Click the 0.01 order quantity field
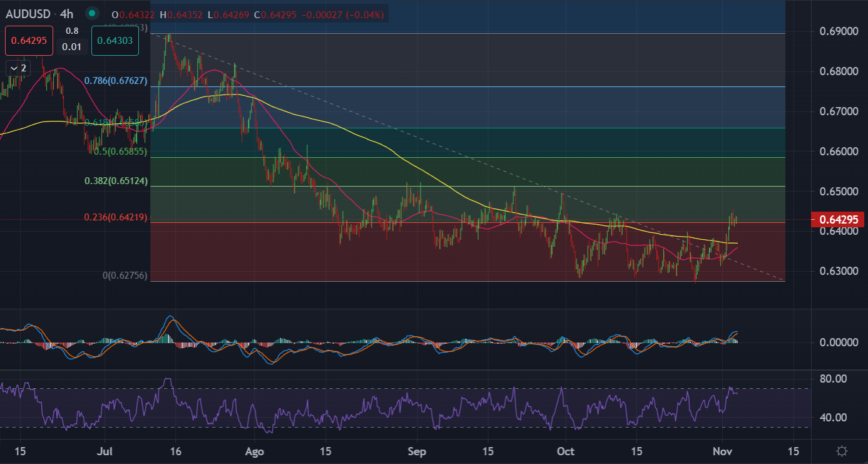Viewport: 868px width, 464px height. click(x=73, y=46)
